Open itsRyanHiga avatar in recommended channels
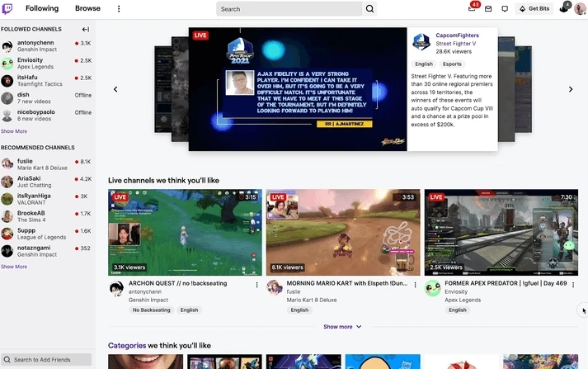 (7, 199)
